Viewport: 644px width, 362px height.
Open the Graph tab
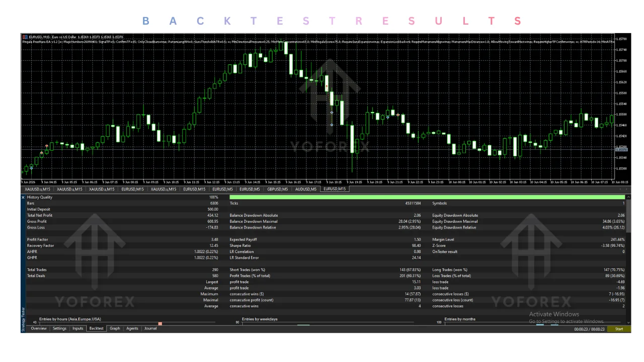pyautogui.click(x=115, y=328)
